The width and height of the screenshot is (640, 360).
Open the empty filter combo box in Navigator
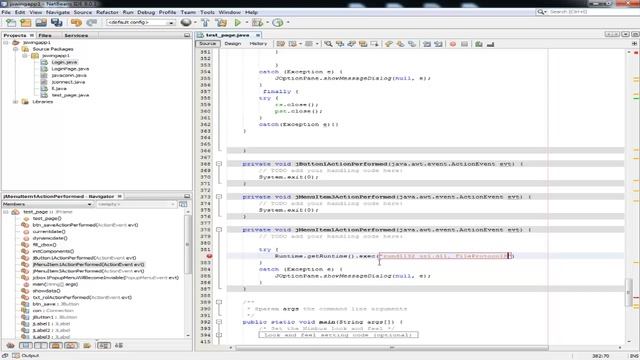(x=136, y=204)
